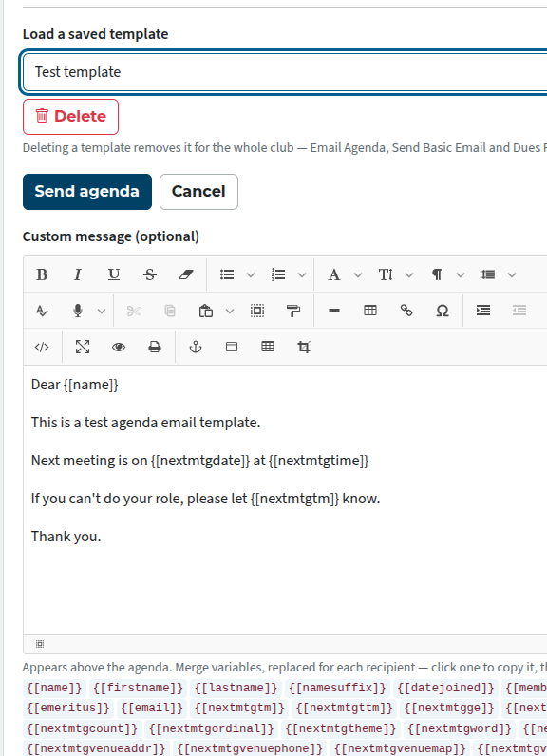The height and width of the screenshot is (756, 547).
Task: Expand paste options dropdown arrow
Action: click(230, 311)
